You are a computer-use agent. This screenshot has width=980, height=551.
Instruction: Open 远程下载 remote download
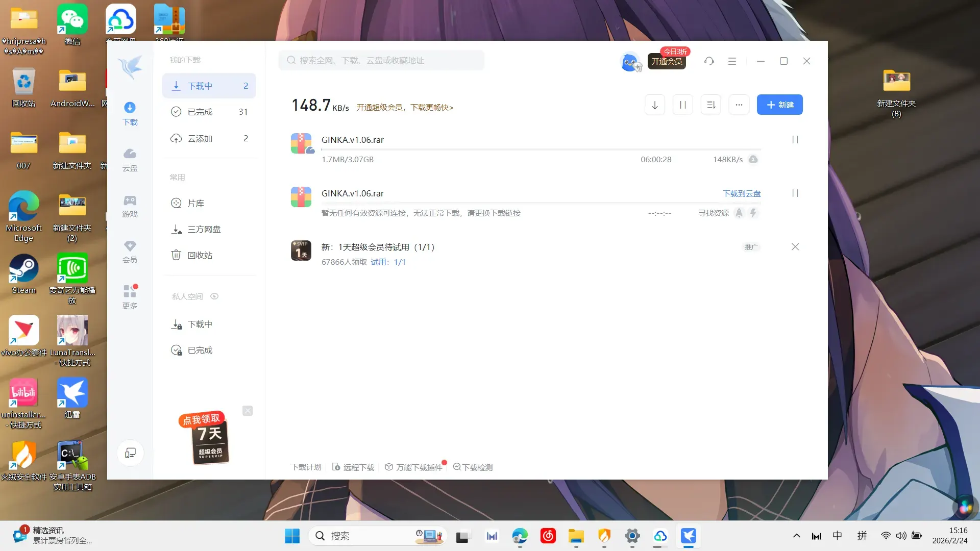point(353,467)
